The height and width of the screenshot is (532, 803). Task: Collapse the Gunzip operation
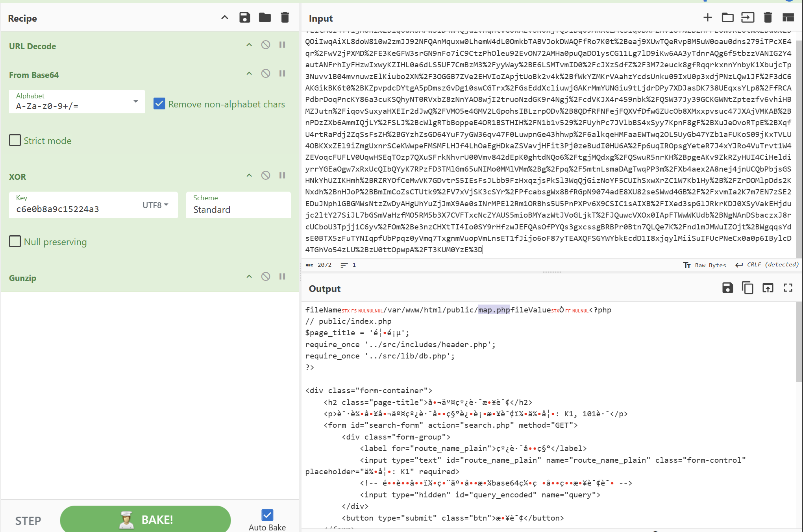(x=249, y=277)
